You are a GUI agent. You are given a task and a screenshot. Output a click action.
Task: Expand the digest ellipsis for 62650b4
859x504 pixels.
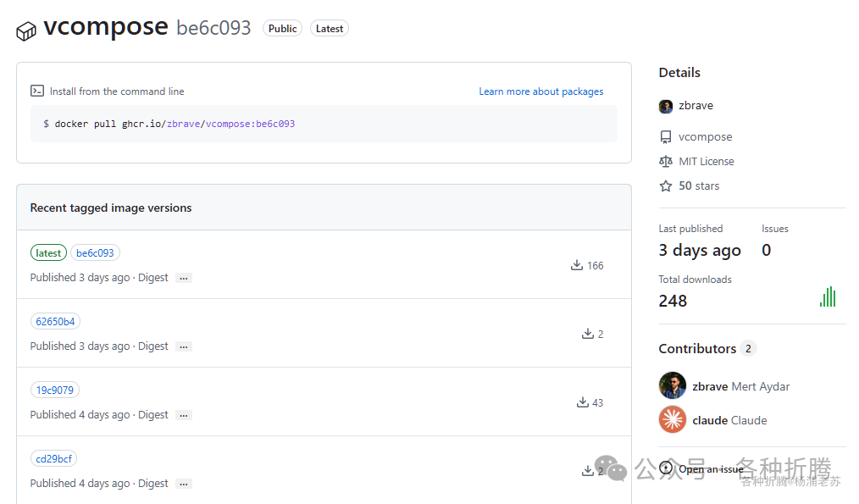[184, 346]
